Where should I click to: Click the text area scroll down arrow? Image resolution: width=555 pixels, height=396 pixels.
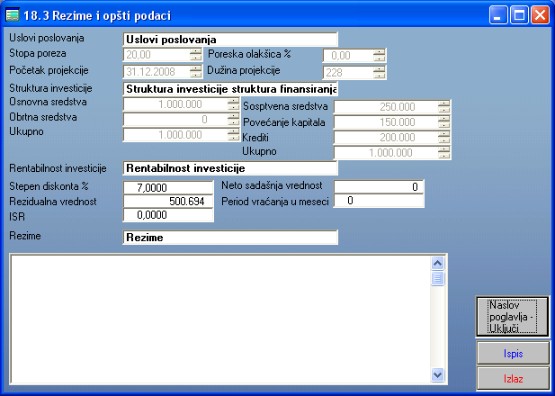(438, 375)
